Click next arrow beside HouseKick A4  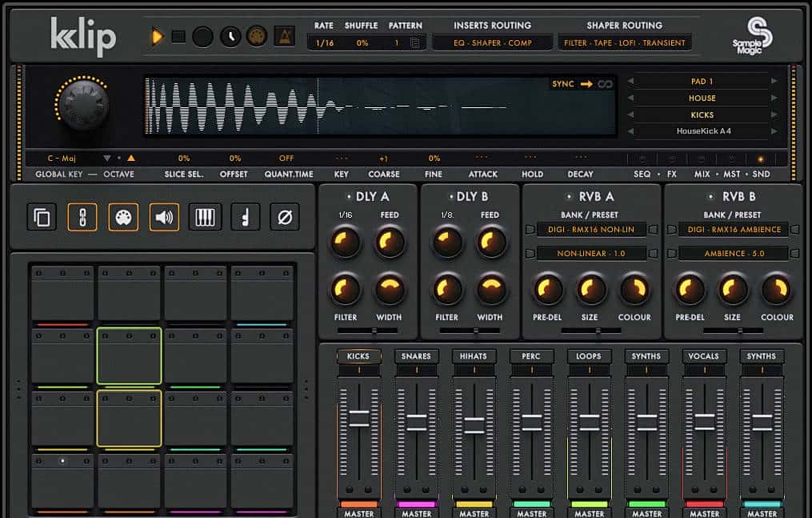tap(774, 131)
